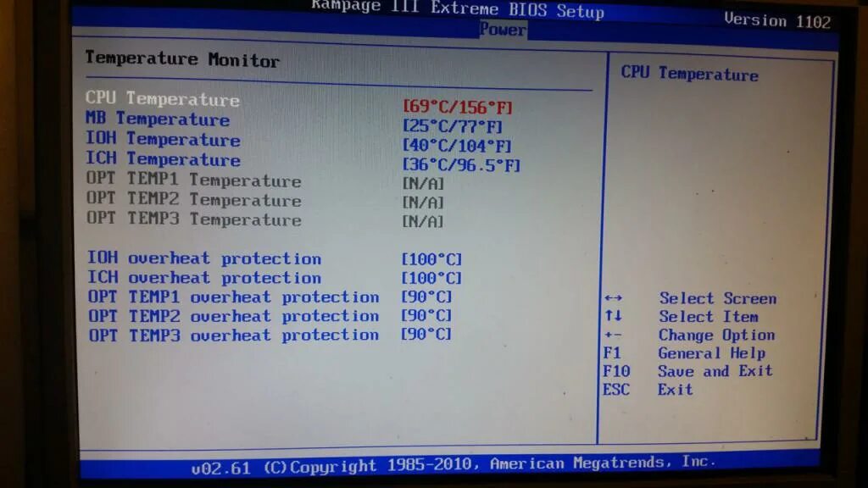Click the Exit help text

pyautogui.click(x=675, y=390)
